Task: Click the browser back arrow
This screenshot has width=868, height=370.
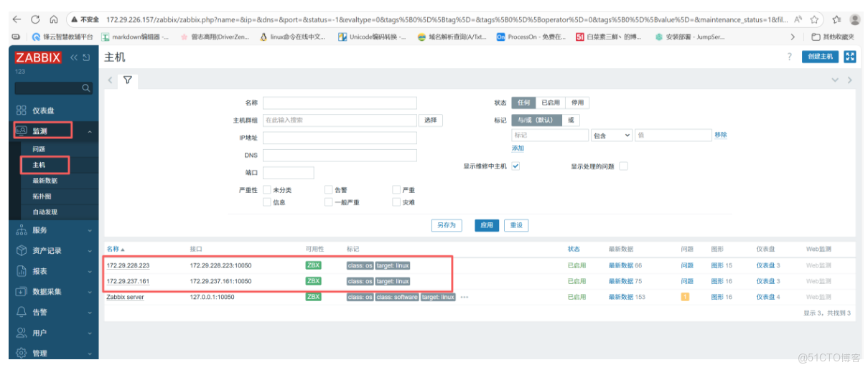Action: tap(16, 19)
